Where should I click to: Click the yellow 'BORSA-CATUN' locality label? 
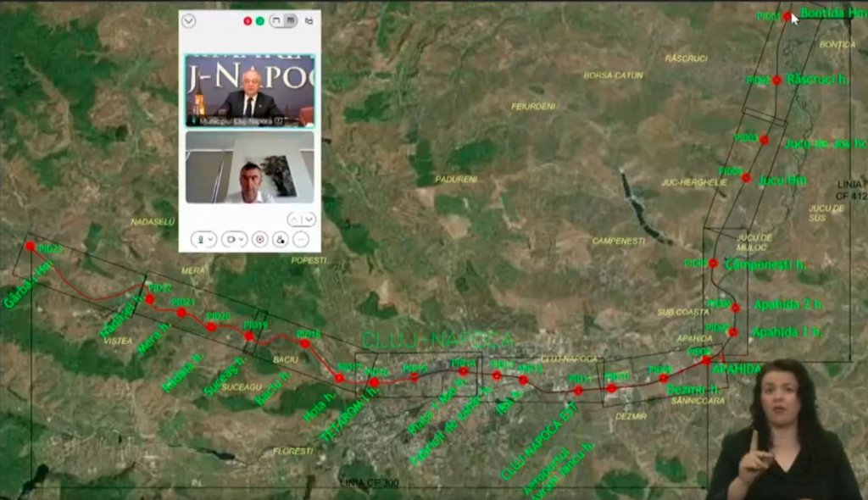tap(614, 75)
